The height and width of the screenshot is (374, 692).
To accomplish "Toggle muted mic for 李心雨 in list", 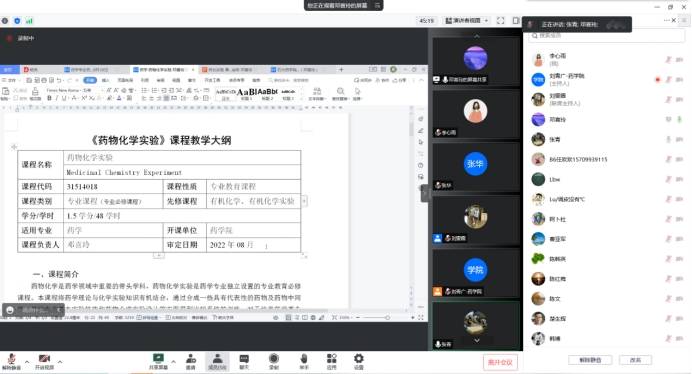I will [669, 60].
